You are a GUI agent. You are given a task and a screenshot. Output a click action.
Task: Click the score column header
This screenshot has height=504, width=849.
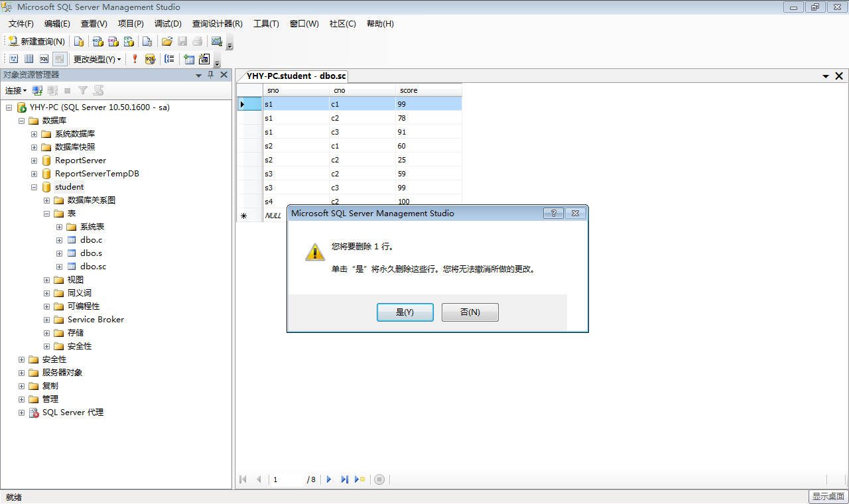428,90
